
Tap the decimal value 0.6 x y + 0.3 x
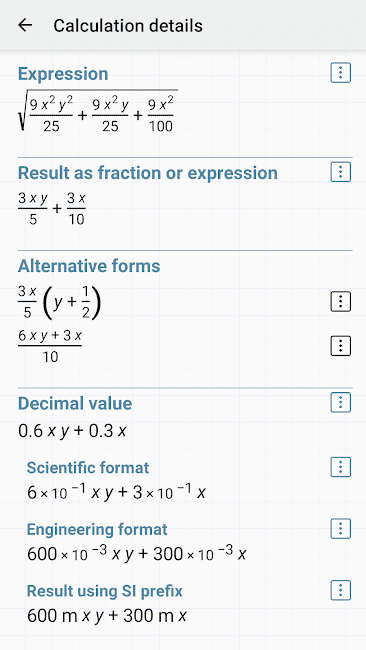point(72,432)
